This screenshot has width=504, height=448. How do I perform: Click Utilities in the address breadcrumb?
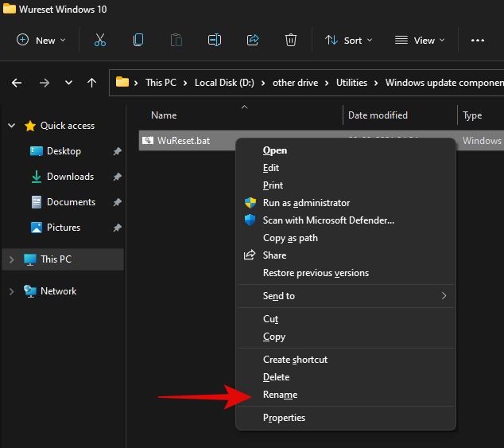click(351, 82)
